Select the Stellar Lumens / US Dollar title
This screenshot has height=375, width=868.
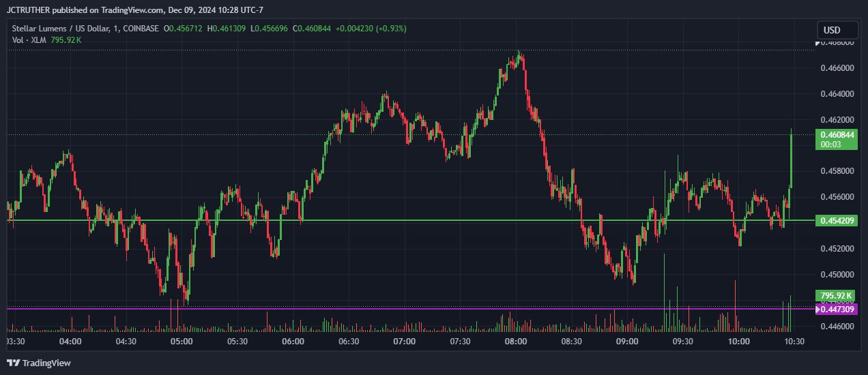tap(85, 29)
